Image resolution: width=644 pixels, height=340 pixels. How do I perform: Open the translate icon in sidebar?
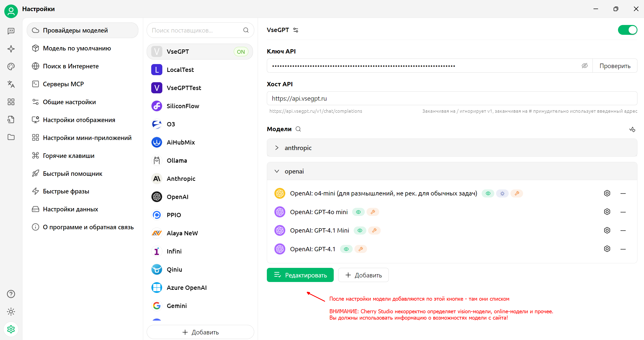pos(11,84)
